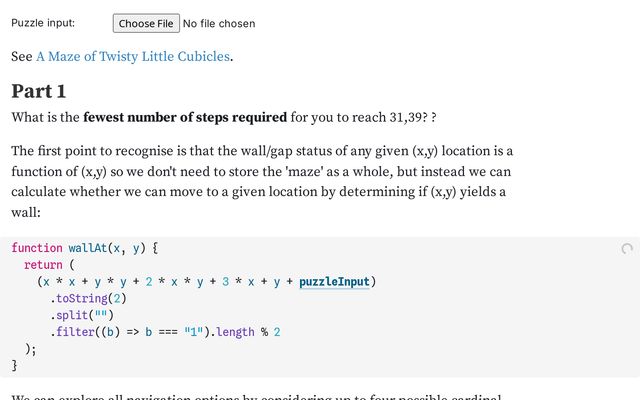Select the Part 1 heading
This screenshot has height=400, width=640.
(x=39, y=91)
